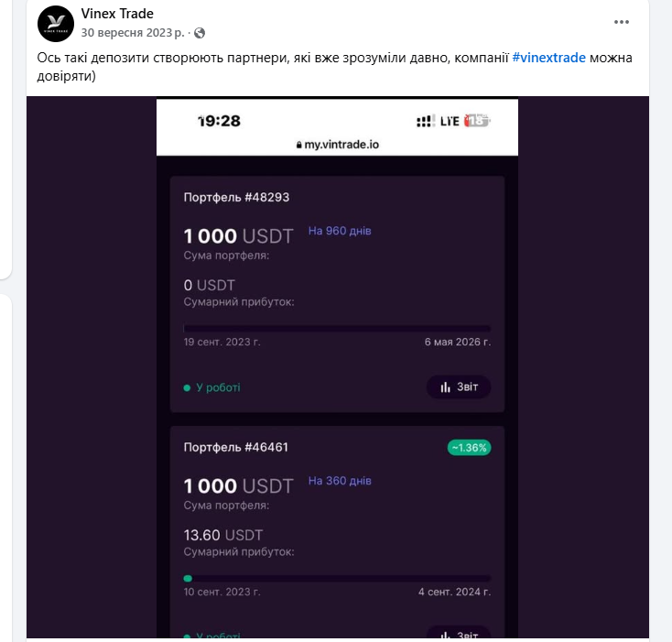The width and height of the screenshot is (672, 642).
Task: Click the Портфель #48293 card title
Action: [236, 197]
